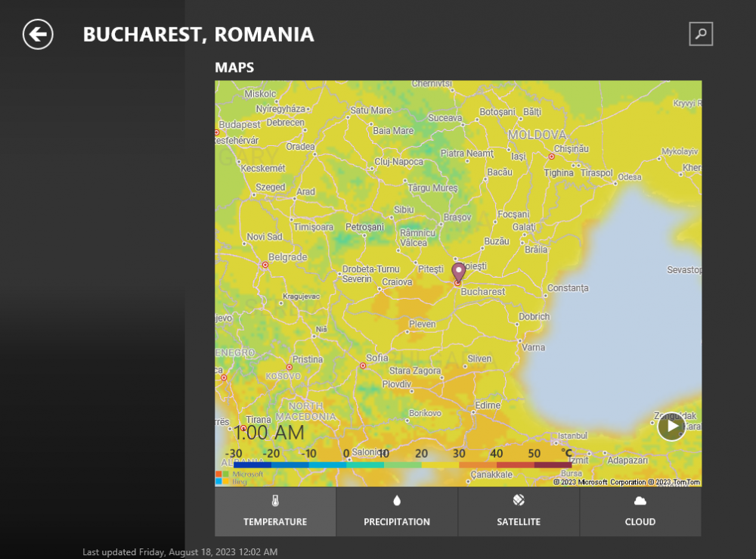756x559 pixels.
Task: Click the Last updated status text
Action: pos(178,551)
